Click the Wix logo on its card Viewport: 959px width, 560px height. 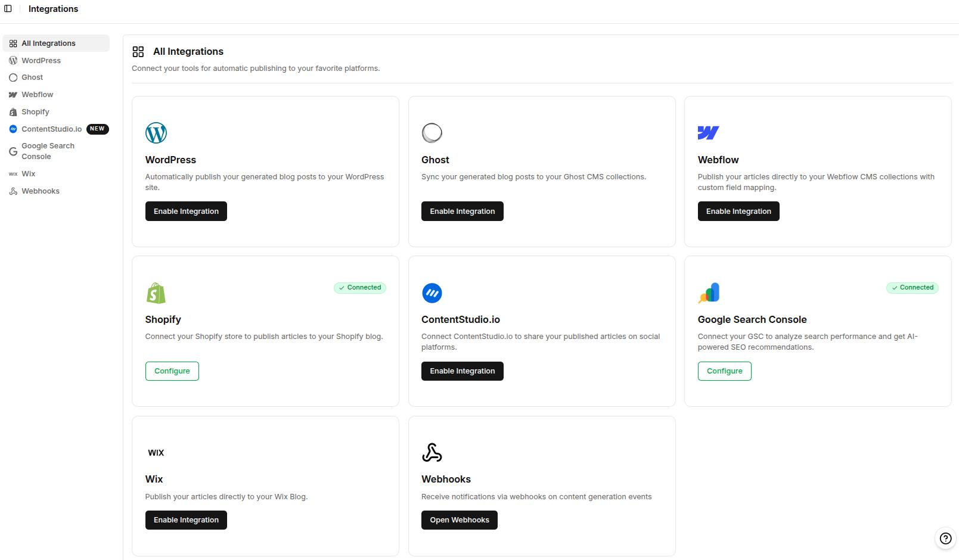tap(156, 452)
